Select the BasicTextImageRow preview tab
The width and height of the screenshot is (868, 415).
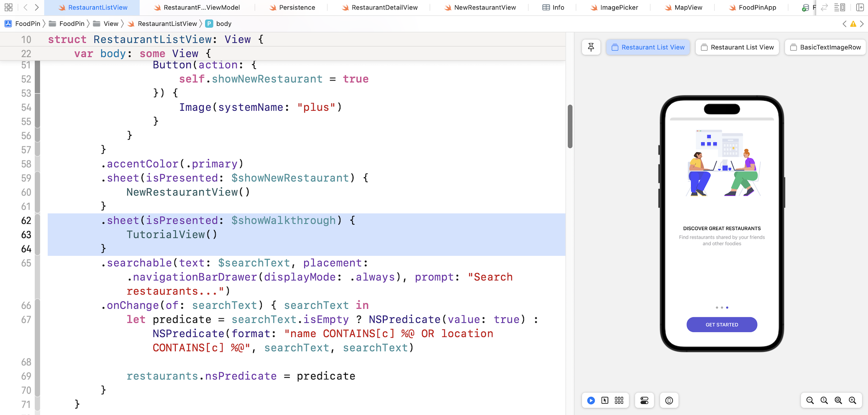pyautogui.click(x=825, y=47)
